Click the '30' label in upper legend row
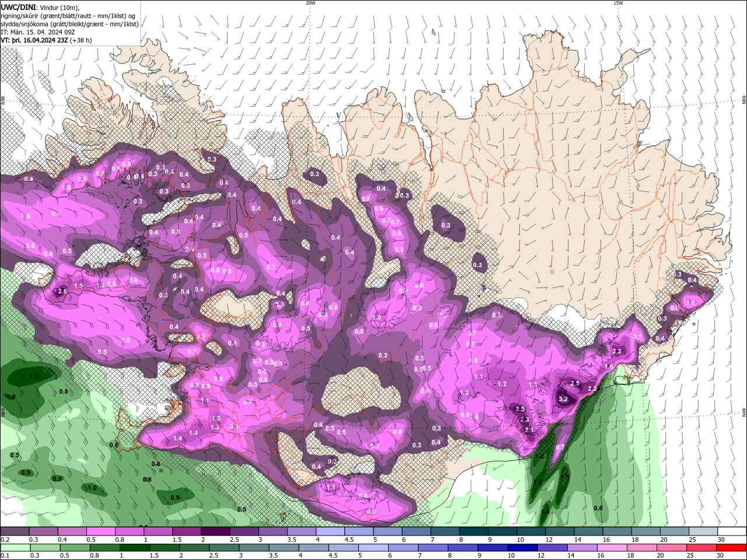This screenshot has width=747, height=560. 721,540
